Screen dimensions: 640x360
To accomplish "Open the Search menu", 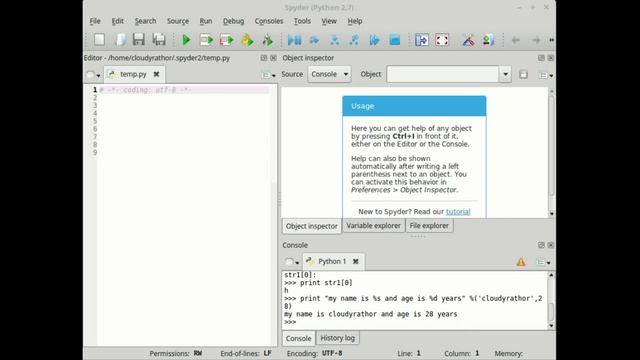I will 145,21.
